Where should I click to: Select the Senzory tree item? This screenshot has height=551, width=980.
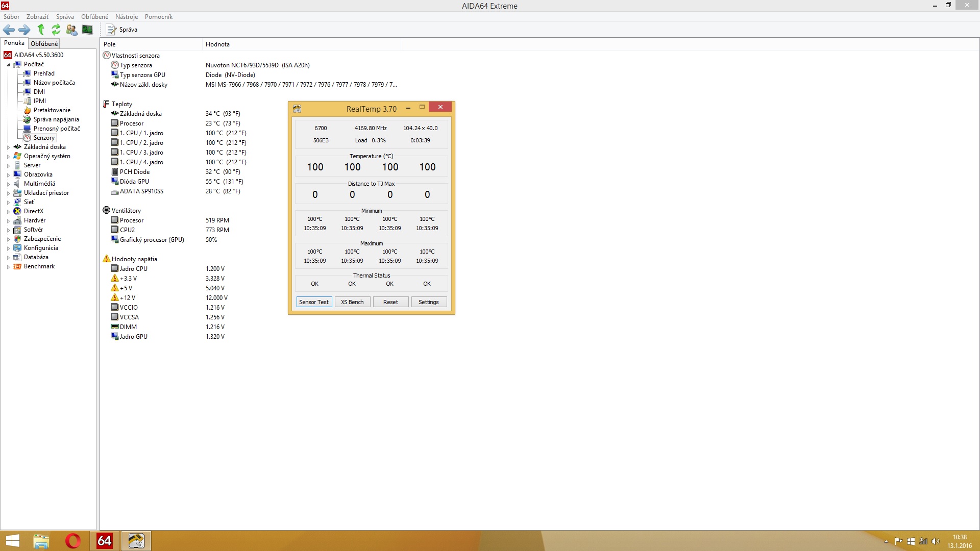point(44,138)
